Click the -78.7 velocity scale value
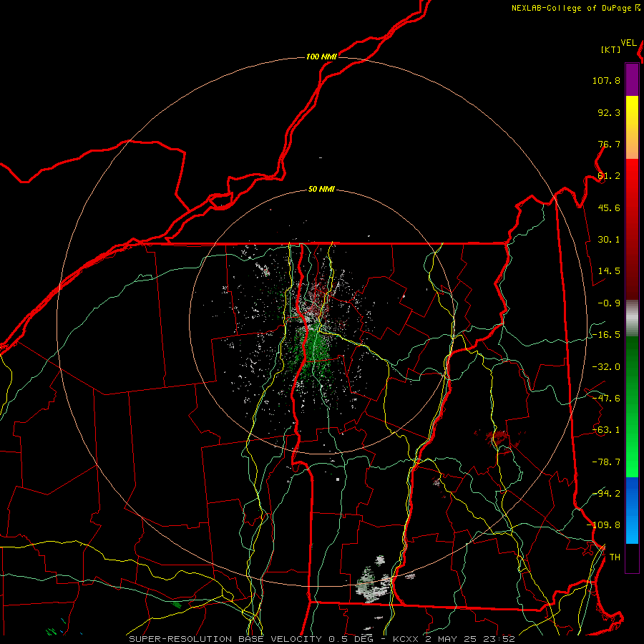The image size is (644, 644). 606,462
